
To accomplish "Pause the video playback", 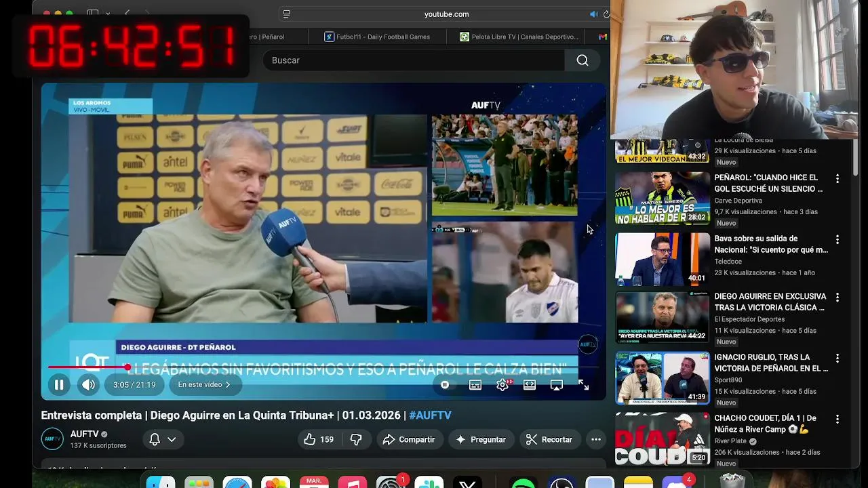I will pos(59,385).
